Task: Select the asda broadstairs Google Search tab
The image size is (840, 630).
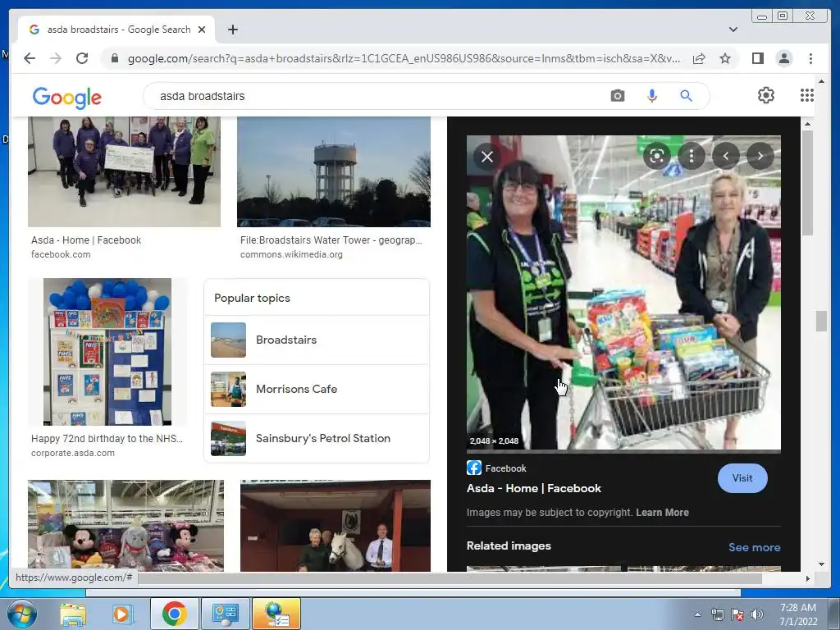Action: (x=116, y=30)
